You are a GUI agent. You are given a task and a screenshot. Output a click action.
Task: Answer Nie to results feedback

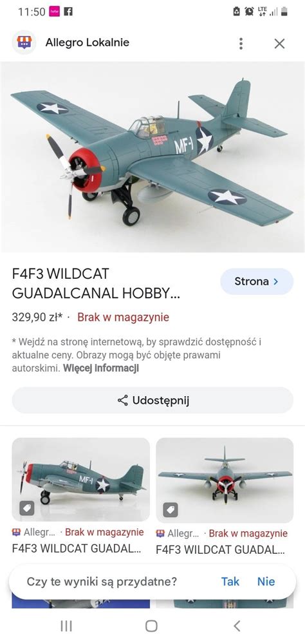[266, 581]
